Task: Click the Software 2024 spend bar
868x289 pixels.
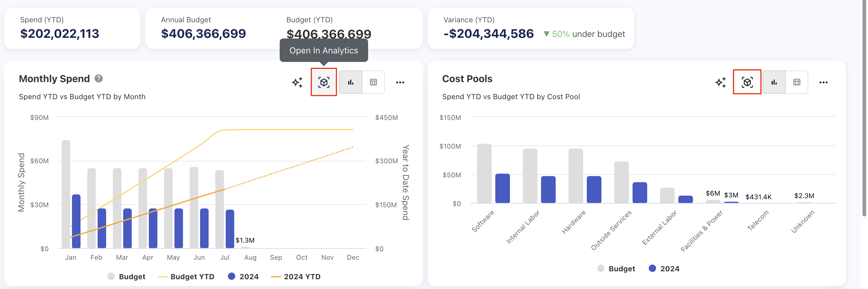Action: (x=502, y=188)
